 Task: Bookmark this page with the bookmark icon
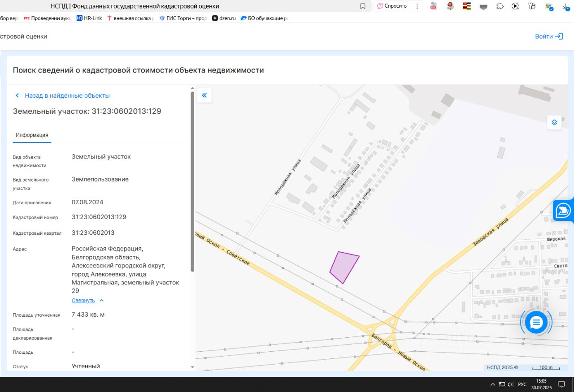point(363,6)
